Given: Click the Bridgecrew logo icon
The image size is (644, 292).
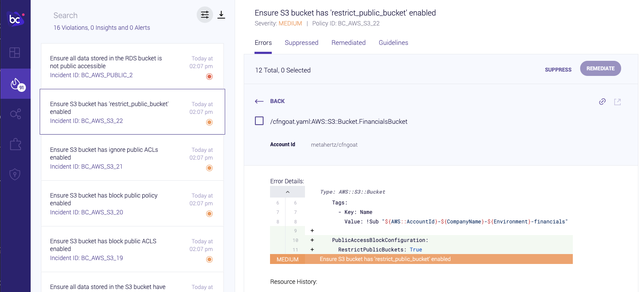Looking at the screenshot, I should (16, 19).
